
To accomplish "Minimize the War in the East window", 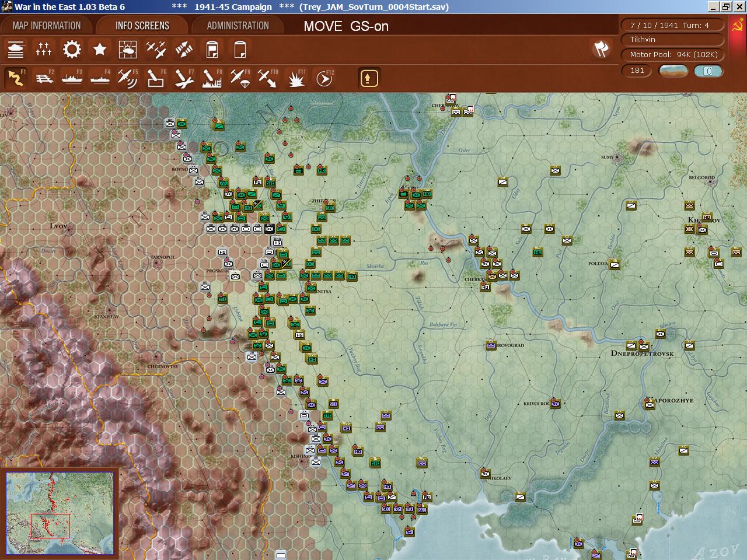I will [713, 7].
